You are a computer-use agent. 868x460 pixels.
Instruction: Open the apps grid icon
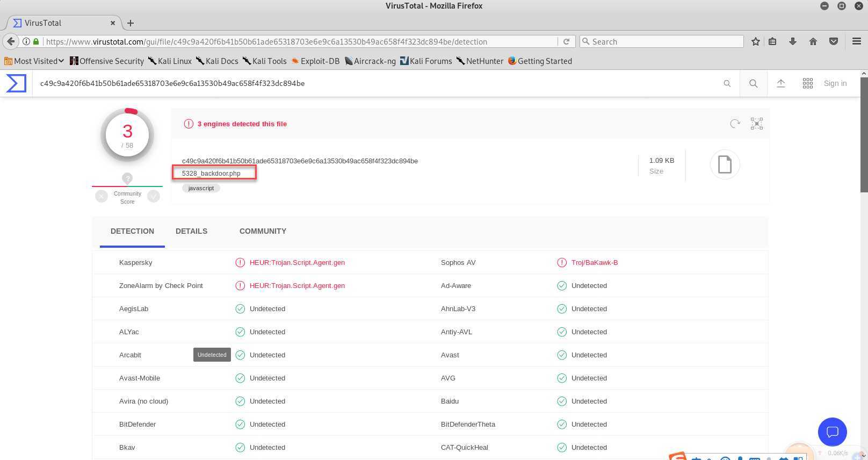808,83
